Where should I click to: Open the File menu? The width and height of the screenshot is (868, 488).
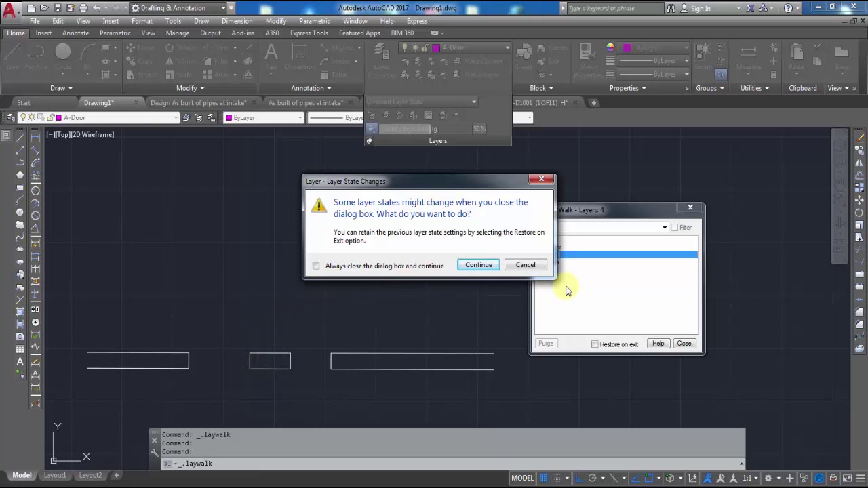35,21
